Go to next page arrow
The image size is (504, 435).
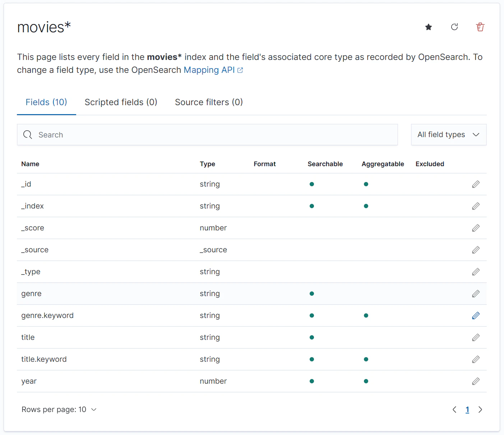point(480,410)
